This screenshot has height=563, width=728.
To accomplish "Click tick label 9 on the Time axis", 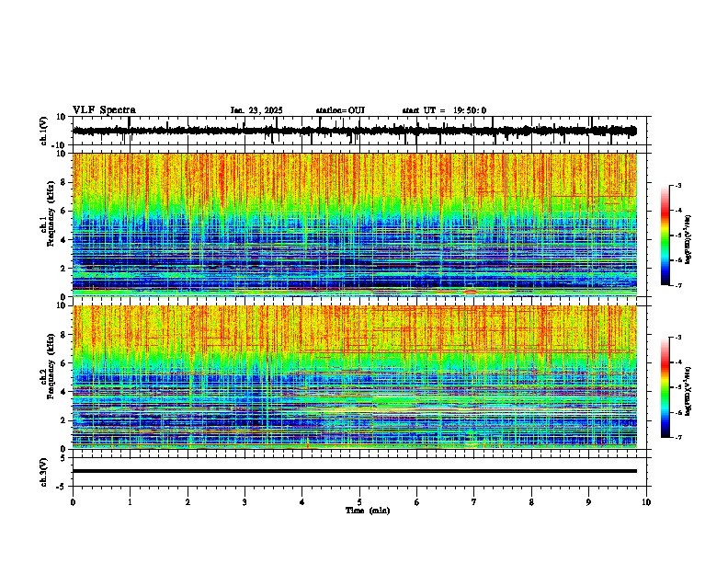I will pos(588,502).
